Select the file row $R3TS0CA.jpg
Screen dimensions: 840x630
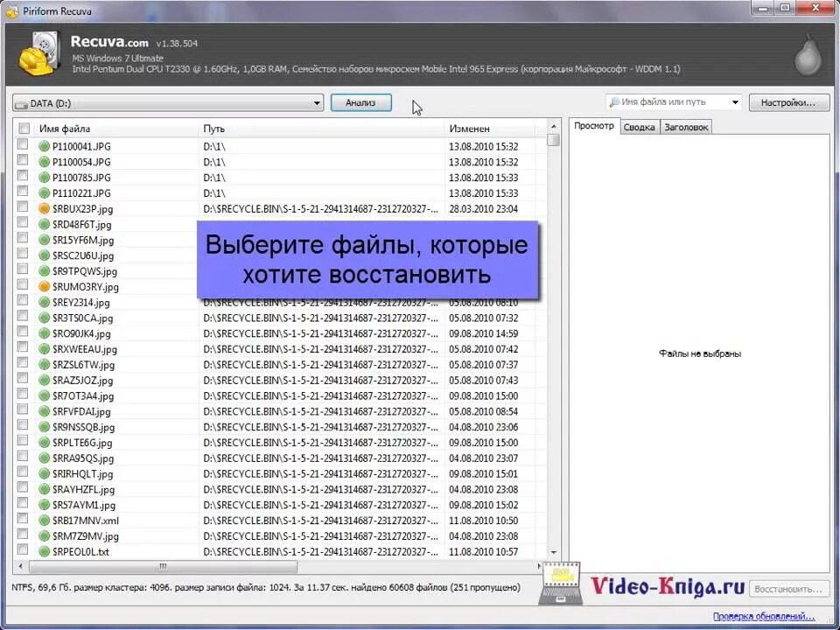(281, 318)
